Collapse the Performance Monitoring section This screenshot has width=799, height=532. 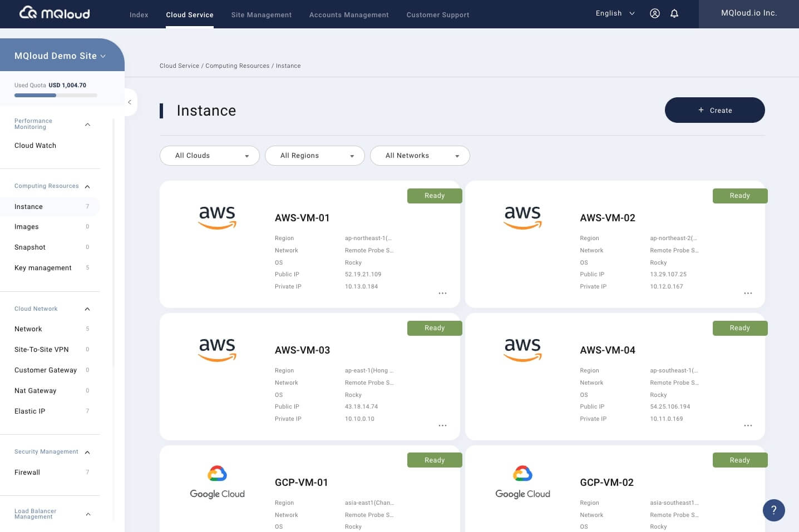tap(87, 125)
